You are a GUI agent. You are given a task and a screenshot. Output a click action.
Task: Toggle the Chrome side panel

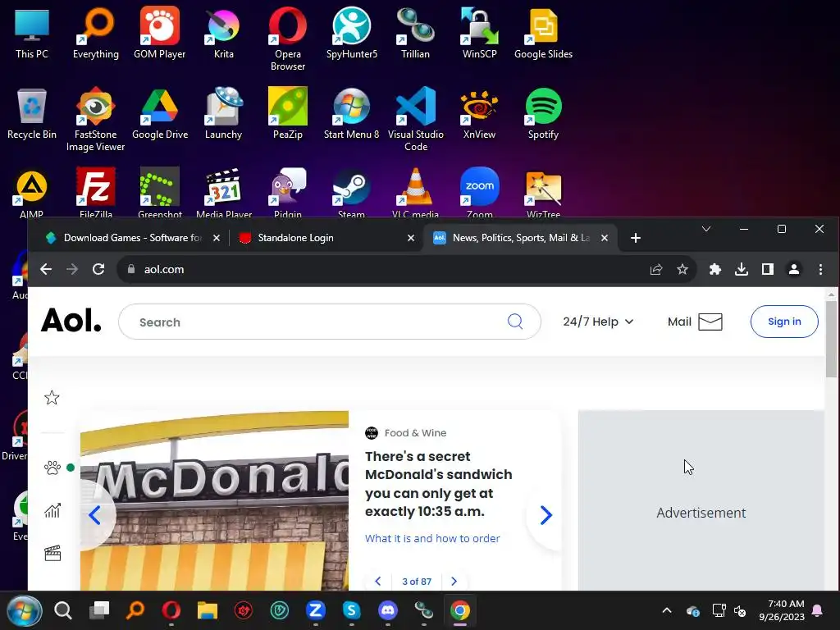point(768,269)
